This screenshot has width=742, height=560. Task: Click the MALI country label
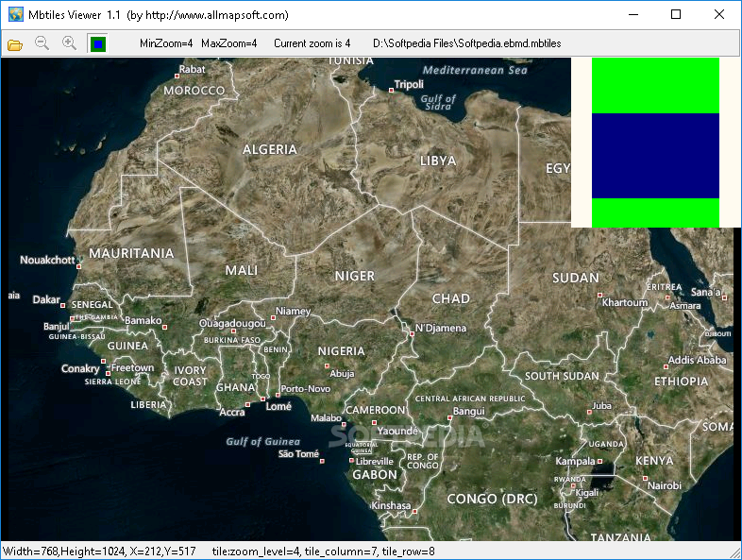pyautogui.click(x=242, y=270)
